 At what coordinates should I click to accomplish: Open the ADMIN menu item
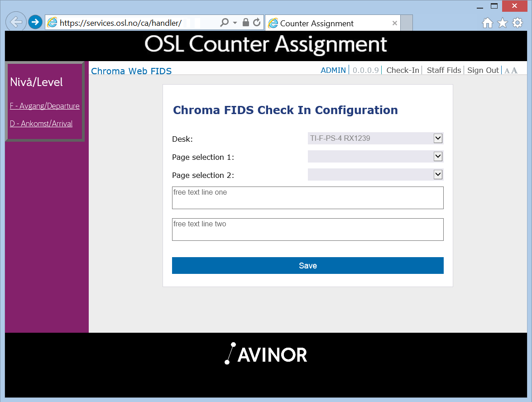coord(333,70)
